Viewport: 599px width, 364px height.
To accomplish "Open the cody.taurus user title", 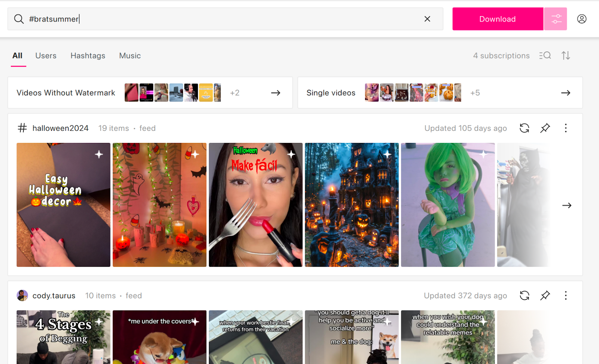I will click(x=54, y=296).
